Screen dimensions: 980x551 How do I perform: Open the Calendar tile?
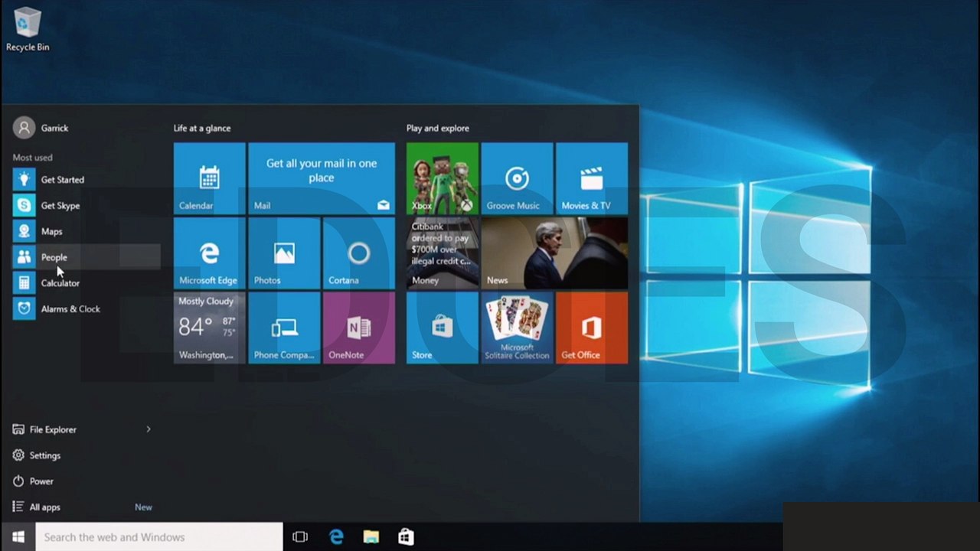click(210, 178)
